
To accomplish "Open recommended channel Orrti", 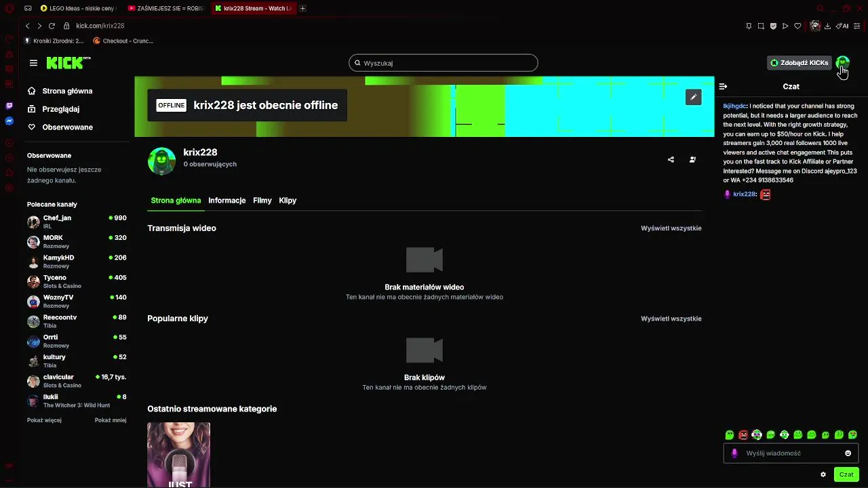I will tap(77, 341).
